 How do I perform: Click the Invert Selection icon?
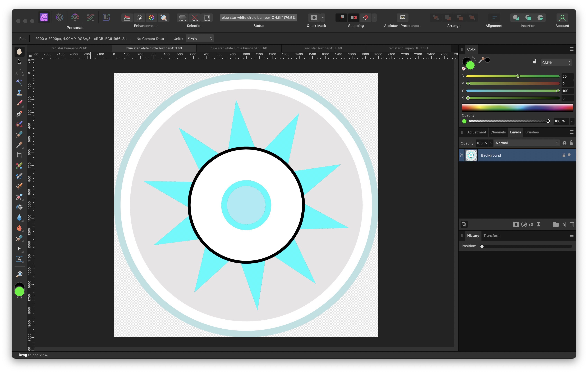click(207, 18)
